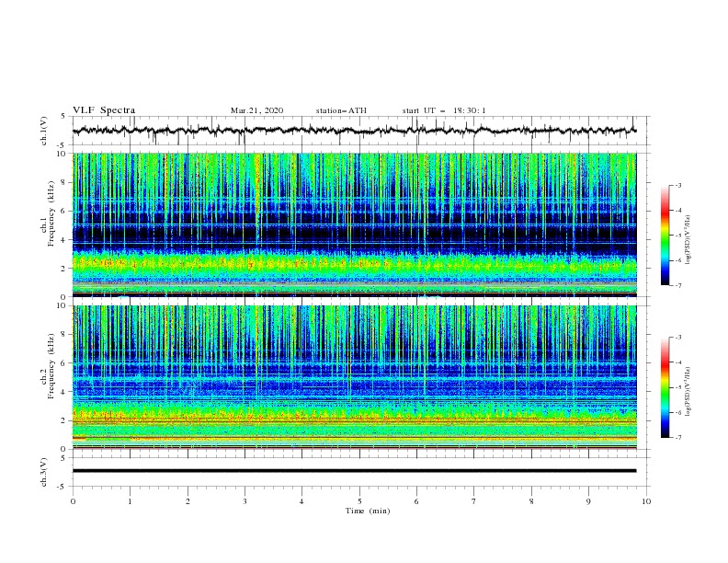The image size is (728, 563).
Task: Click the ch.1 spectrogram color scale bar
Action: [x=665, y=236]
